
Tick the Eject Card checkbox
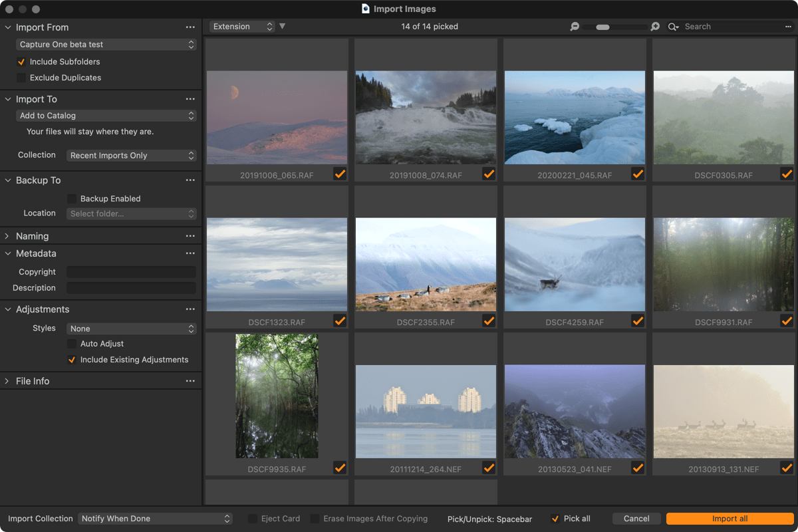[x=253, y=519]
